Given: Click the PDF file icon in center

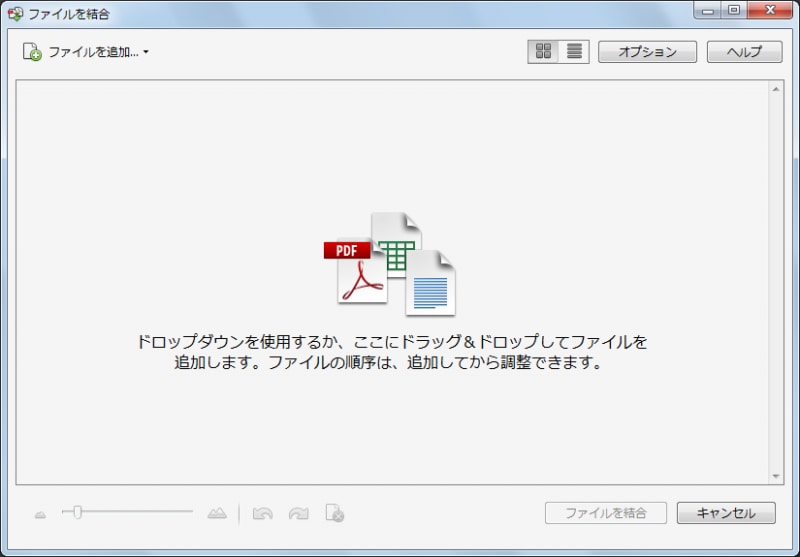Looking at the screenshot, I should pos(356,271).
